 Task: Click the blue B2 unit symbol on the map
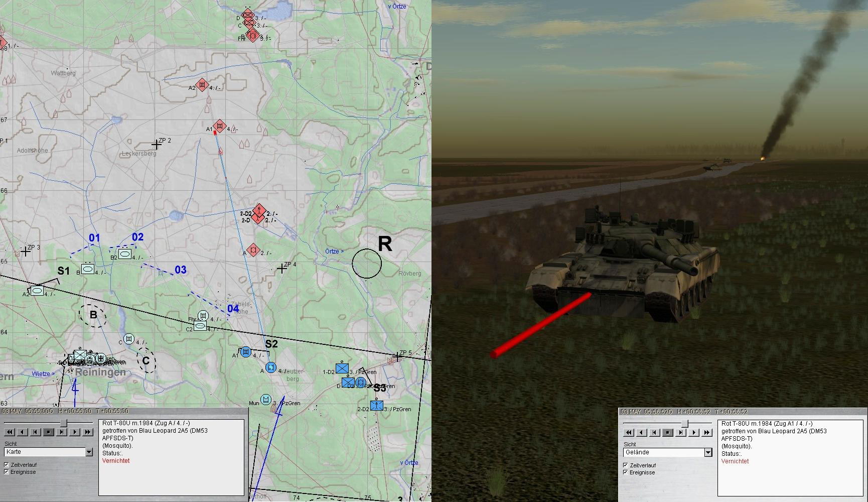pyautogui.click(x=125, y=254)
